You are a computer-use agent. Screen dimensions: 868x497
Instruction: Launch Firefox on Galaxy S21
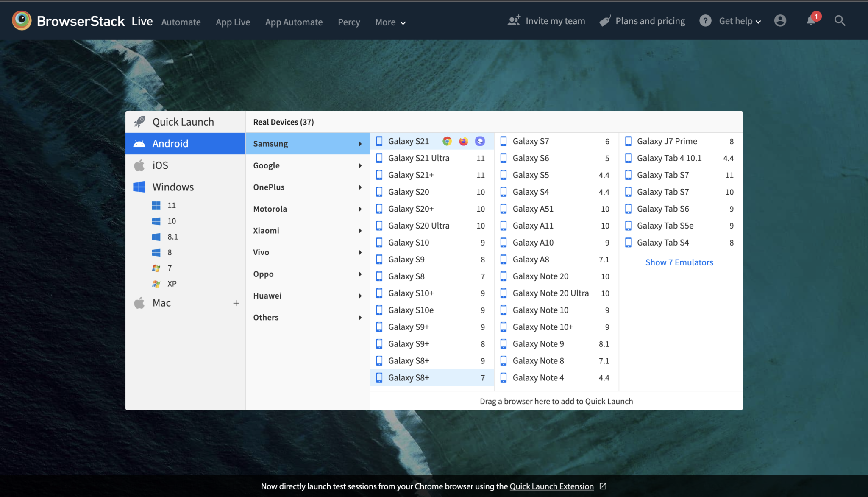[463, 141]
